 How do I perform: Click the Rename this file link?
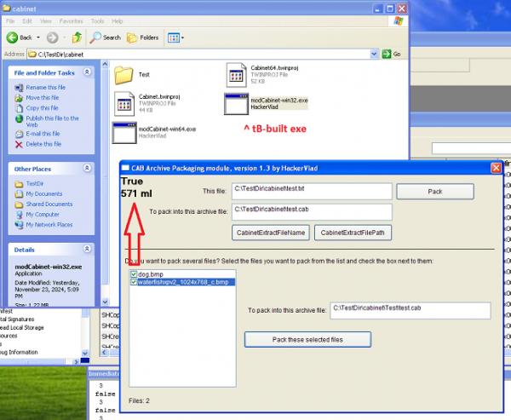coord(46,88)
